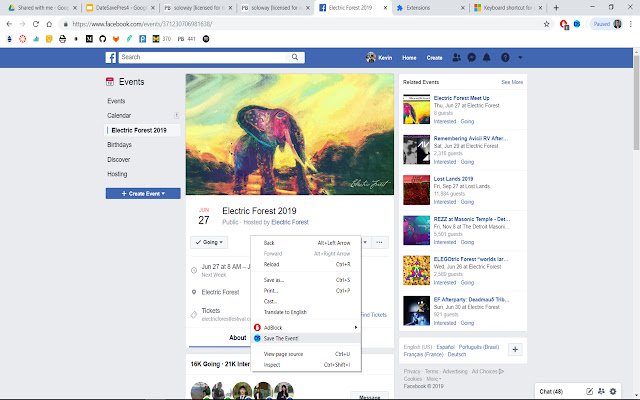Go to browser home page icon
The height and width of the screenshot is (400, 640).
[49, 24]
